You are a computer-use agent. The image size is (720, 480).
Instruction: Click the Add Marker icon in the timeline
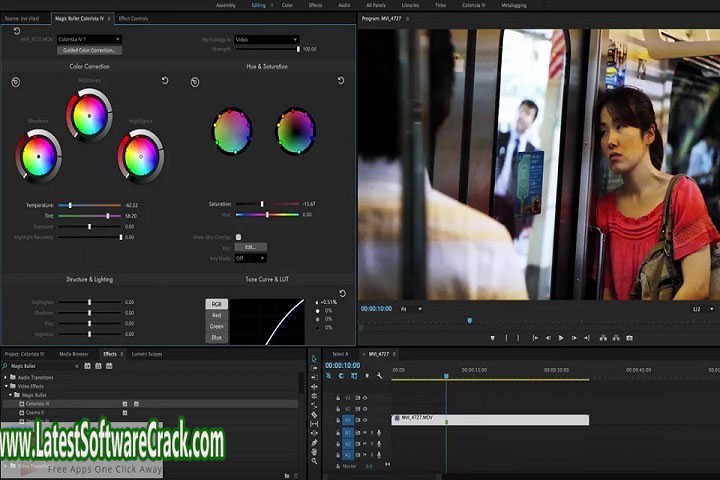366,376
